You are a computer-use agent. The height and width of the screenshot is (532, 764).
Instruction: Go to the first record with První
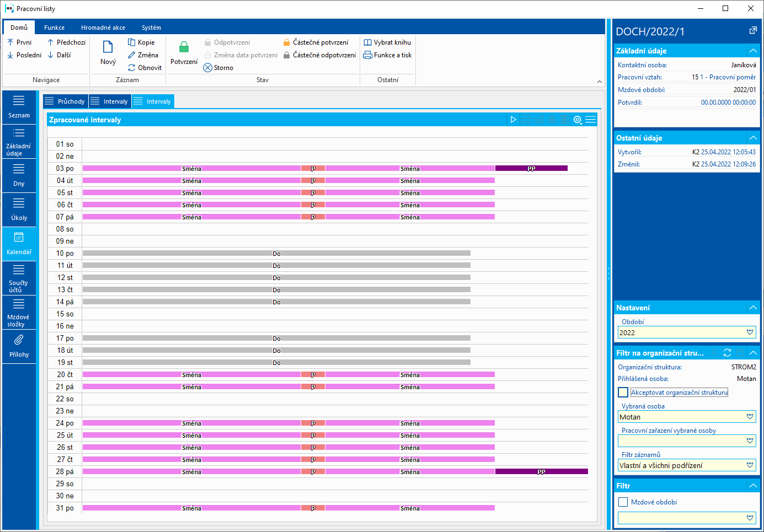coord(19,42)
